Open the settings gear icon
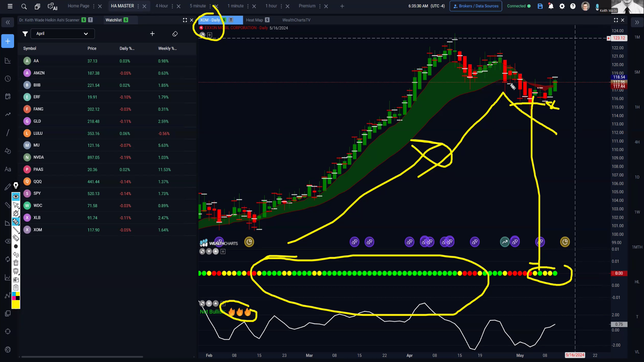 562,6
